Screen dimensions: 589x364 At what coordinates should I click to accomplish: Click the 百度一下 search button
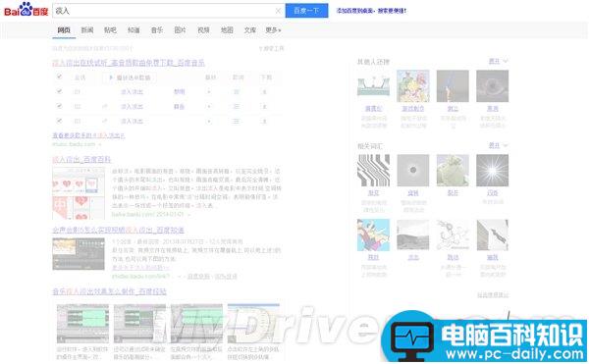coord(306,11)
